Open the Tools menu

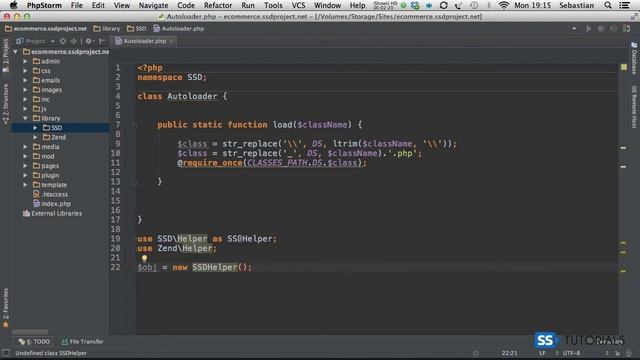(273, 5)
